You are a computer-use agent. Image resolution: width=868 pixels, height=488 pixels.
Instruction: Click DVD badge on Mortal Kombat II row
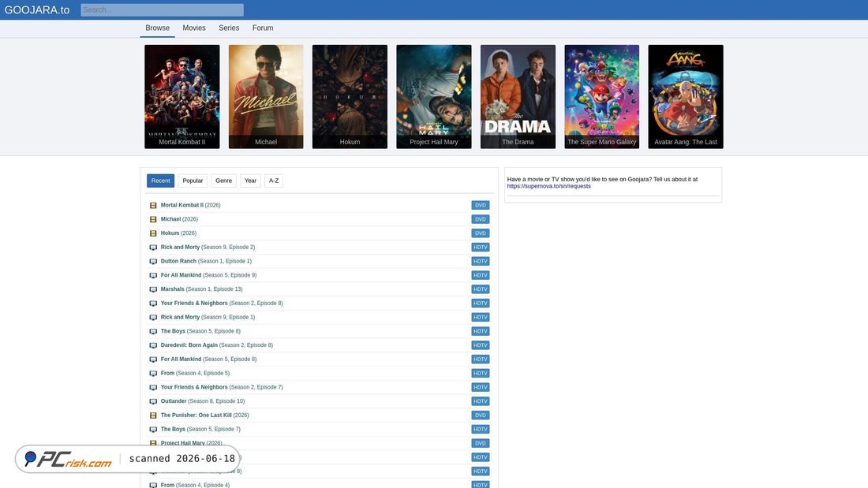click(x=481, y=205)
